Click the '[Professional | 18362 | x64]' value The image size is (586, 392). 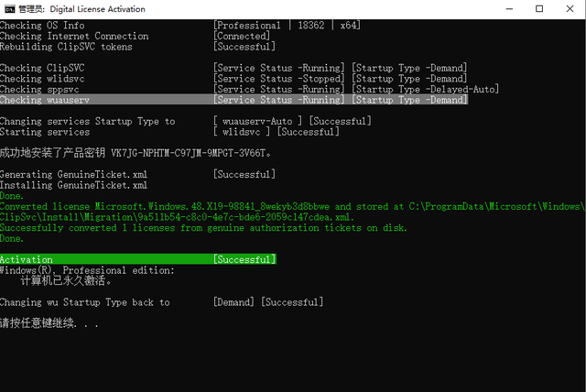click(x=287, y=26)
